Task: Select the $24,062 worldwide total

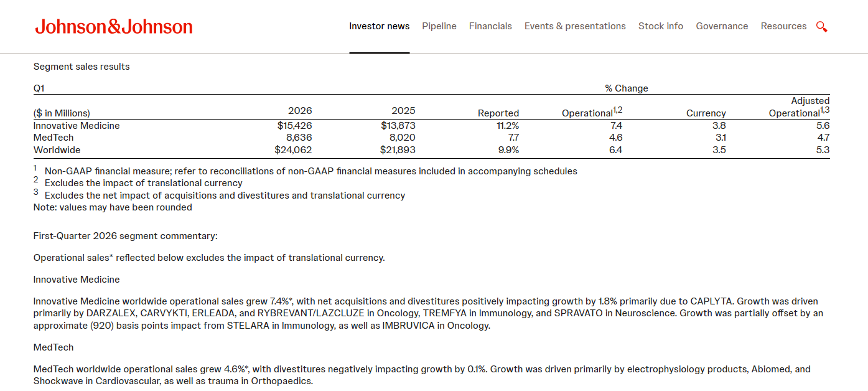Action: 293,150
